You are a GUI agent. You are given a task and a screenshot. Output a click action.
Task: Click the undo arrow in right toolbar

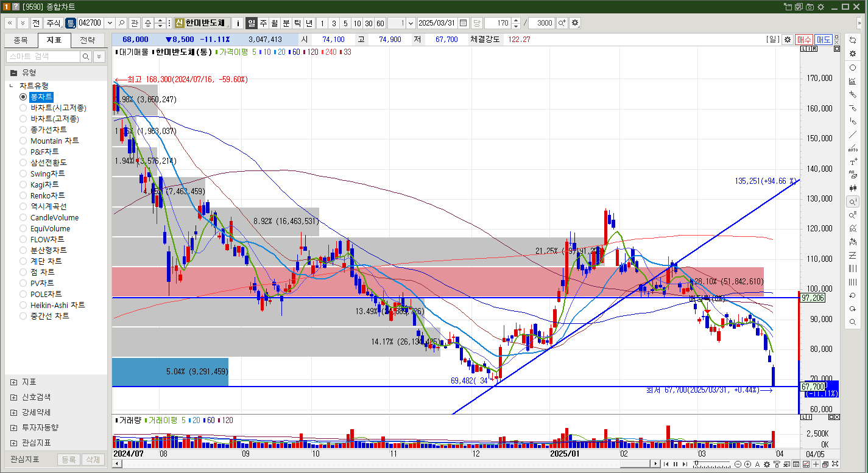pos(853,295)
